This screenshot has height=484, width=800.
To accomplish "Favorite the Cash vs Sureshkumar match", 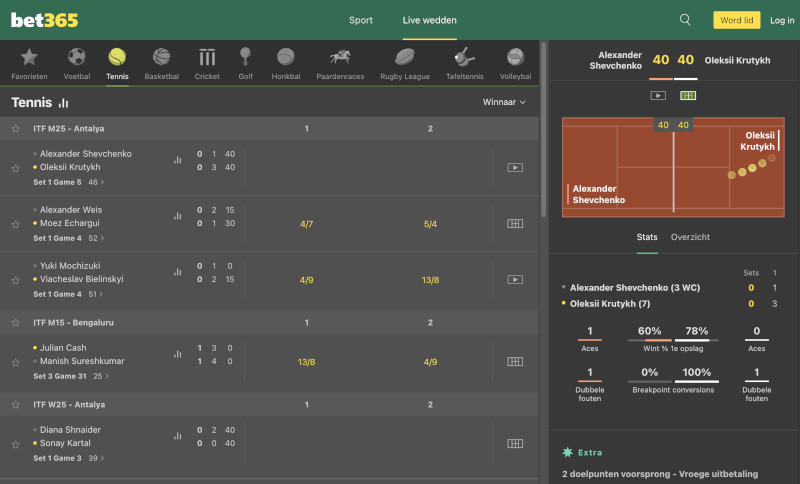I will [16, 363].
